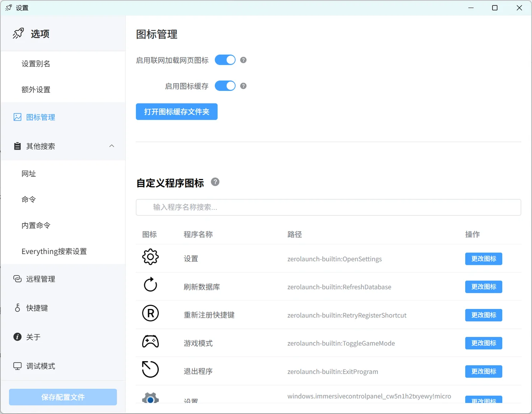Screen dimensions: 532x414
Task: Click the 关于 info icon
Action: tap(17, 337)
